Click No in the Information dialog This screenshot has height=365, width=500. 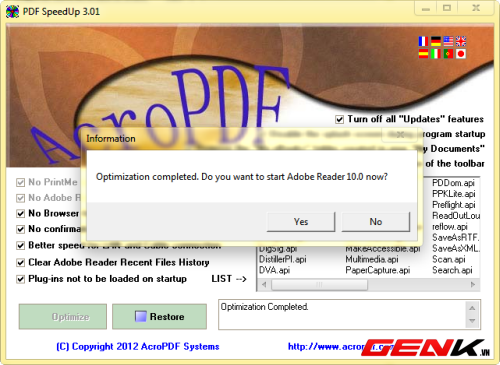click(x=376, y=222)
